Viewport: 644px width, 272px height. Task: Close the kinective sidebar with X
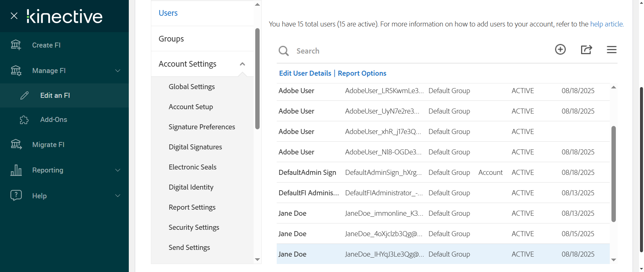pos(14,16)
